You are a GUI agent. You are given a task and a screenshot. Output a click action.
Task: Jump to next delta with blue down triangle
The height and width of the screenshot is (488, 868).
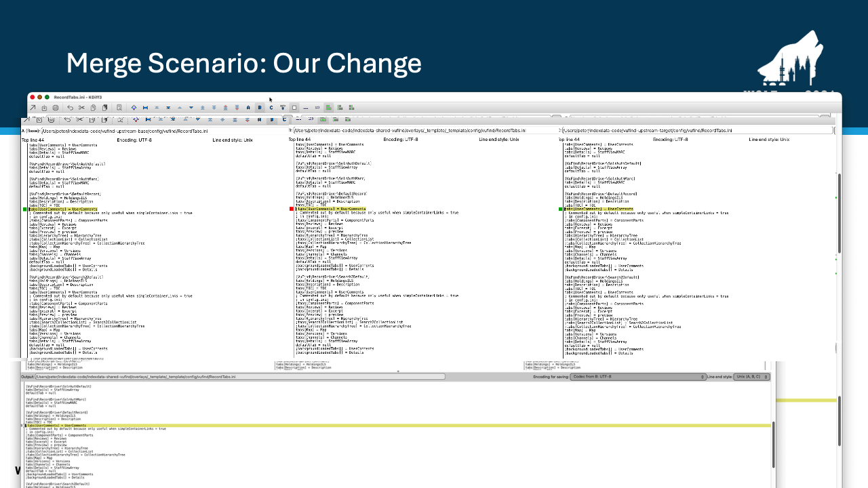191,108
